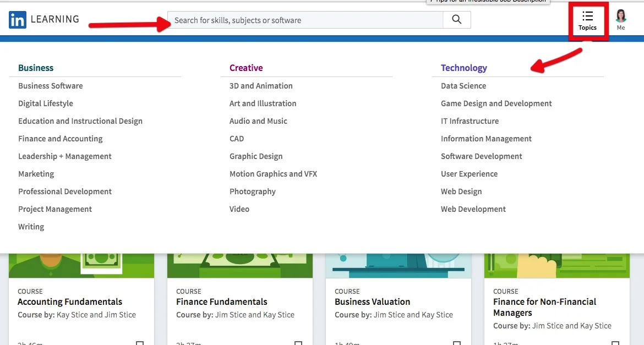Choose Leadership + Management topic

[x=65, y=156]
